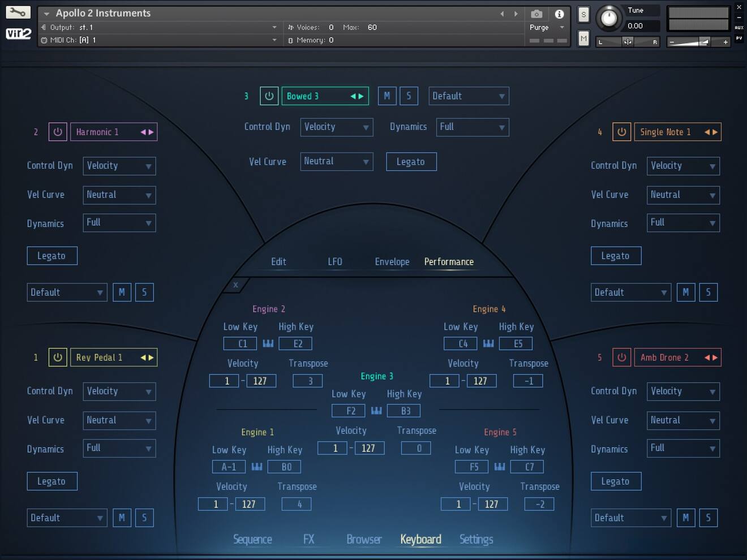Click the PV icon on the right edge
747x560 pixels.
click(740, 37)
